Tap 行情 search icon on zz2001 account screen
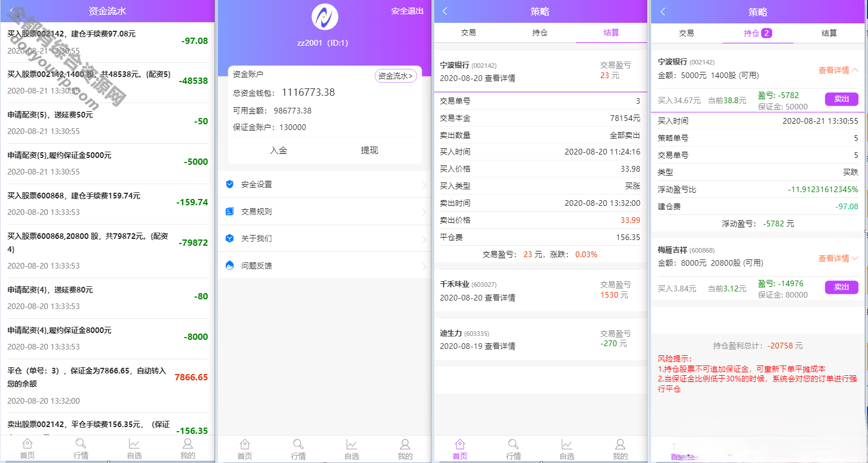Image resolution: width=868 pixels, height=463 pixels. 298,444
